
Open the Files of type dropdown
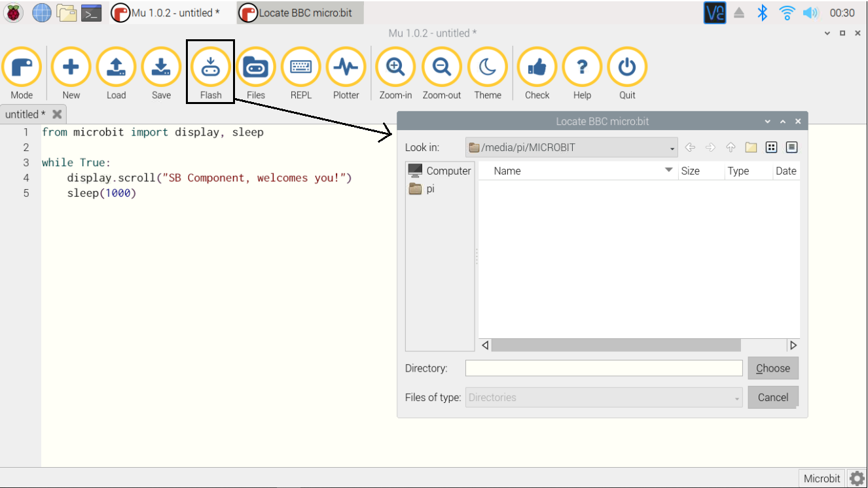(604, 397)
